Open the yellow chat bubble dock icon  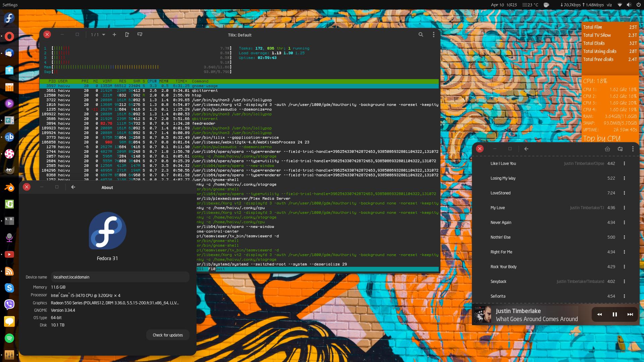[9, 321]
